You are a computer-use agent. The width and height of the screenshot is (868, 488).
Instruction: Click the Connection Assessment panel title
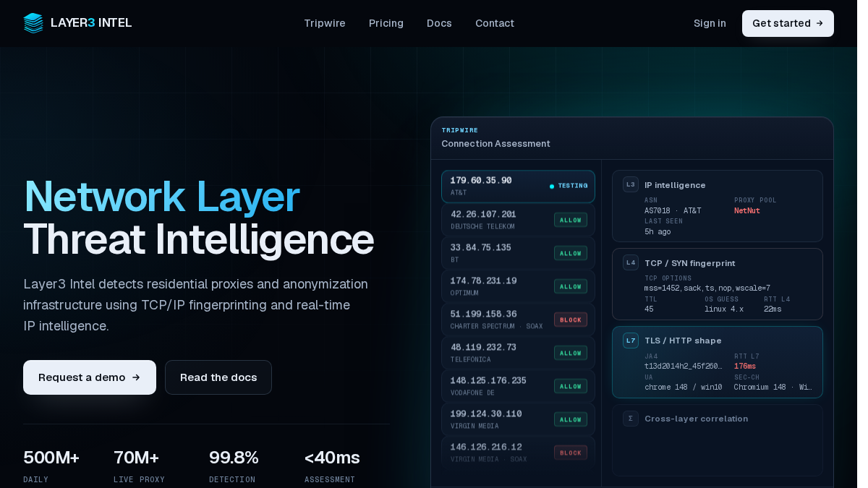[x=495, y=144]
